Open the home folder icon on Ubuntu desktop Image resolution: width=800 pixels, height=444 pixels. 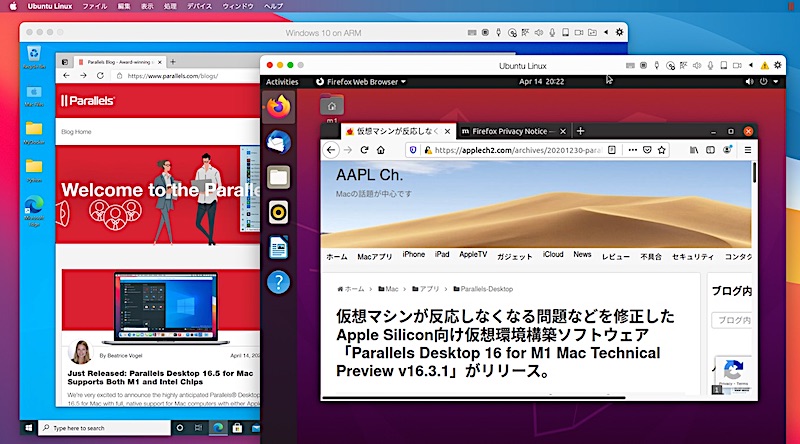(x=332, y=106)
